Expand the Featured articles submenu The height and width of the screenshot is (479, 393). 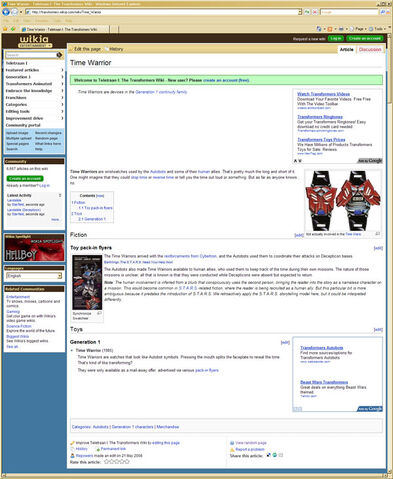62,70
